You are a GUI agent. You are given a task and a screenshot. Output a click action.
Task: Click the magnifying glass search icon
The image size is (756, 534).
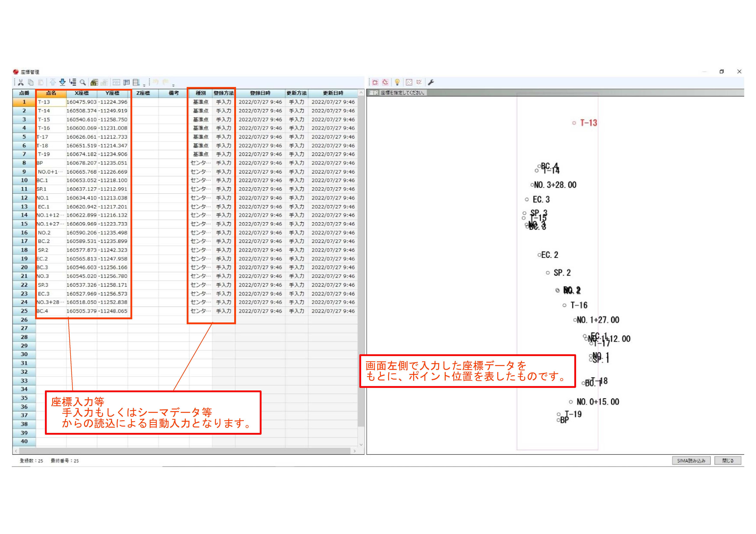[x=83, y=82]
